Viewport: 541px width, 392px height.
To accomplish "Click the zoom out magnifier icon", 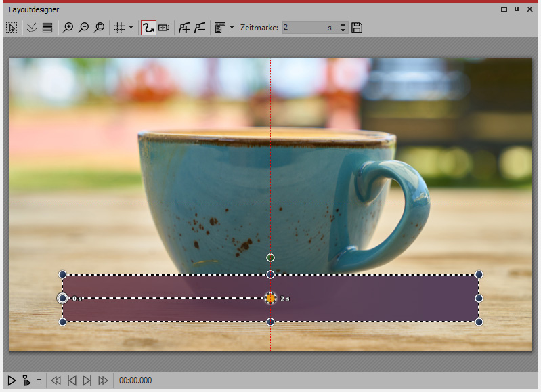I will (x=83, y=28).
